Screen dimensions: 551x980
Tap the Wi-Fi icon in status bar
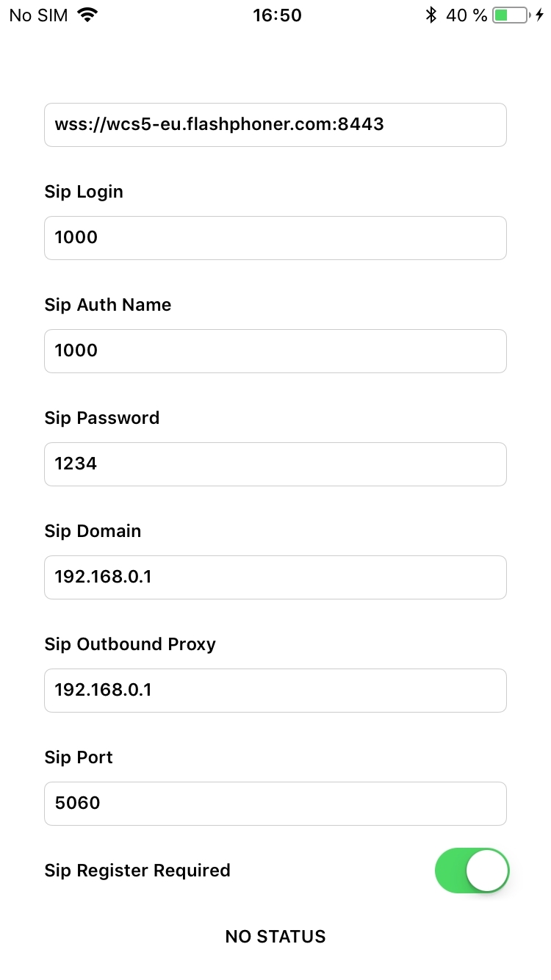pos(88,15)
